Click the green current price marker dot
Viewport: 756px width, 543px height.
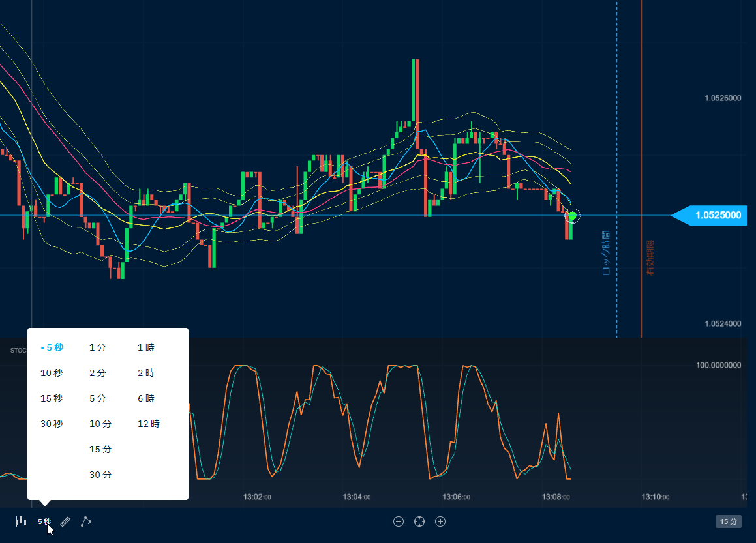point(572,216)
